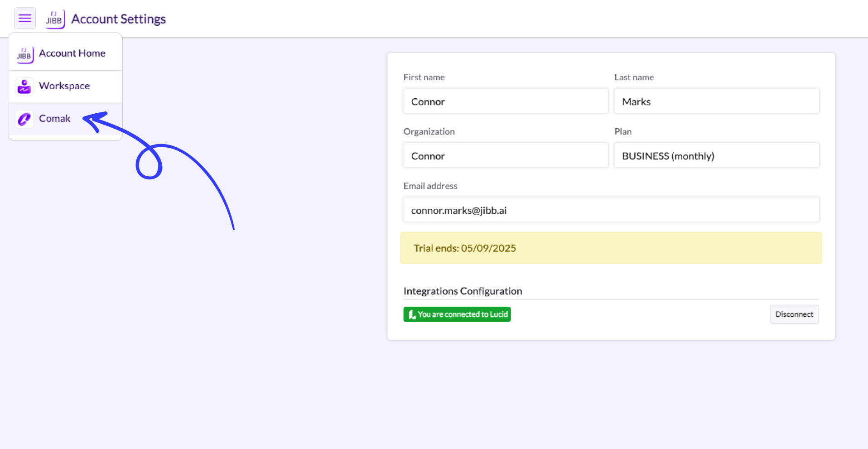Screen dimensions: 868x449
Task: Select the First name field containing Connor
Action: [505, 101]
